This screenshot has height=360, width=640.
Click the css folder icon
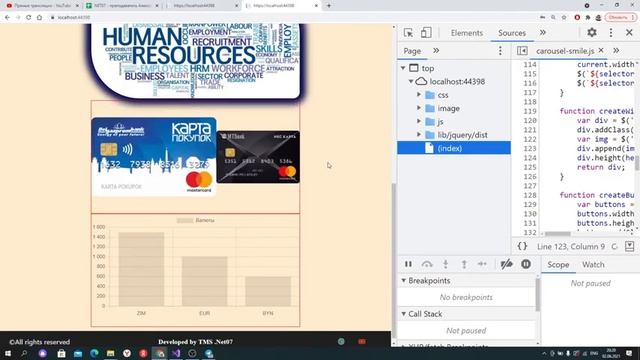(430, 95)
